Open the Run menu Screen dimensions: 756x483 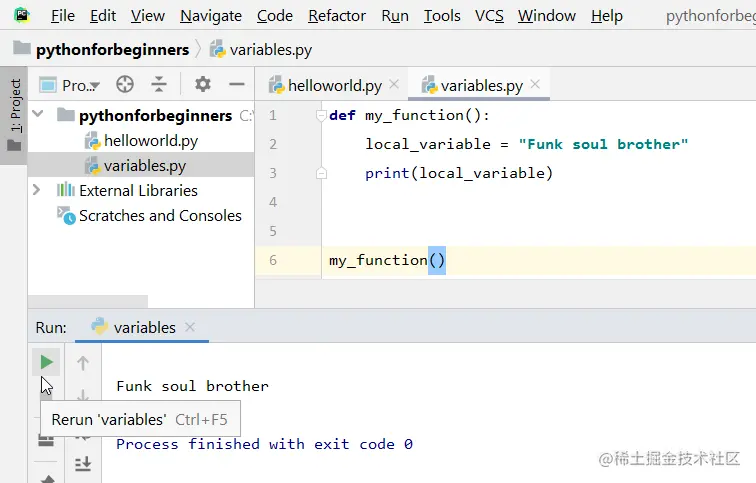[x=395, y=16]
